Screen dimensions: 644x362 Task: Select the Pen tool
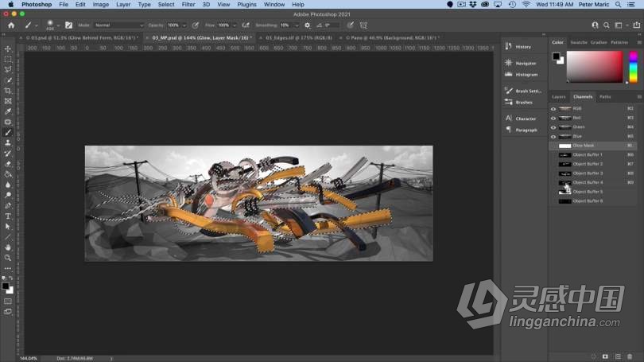[8, 205]
